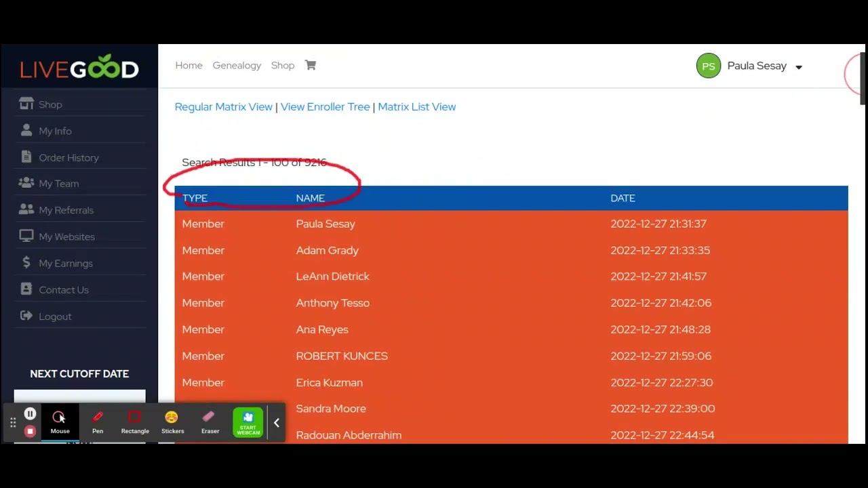Select the Erica Kuzman name cell
Screen dimensions: 868x488
(x=329, y=382)
